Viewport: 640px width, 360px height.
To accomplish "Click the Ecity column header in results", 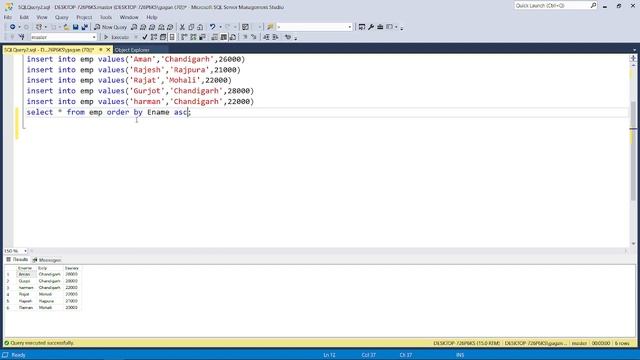I will 50,268.
